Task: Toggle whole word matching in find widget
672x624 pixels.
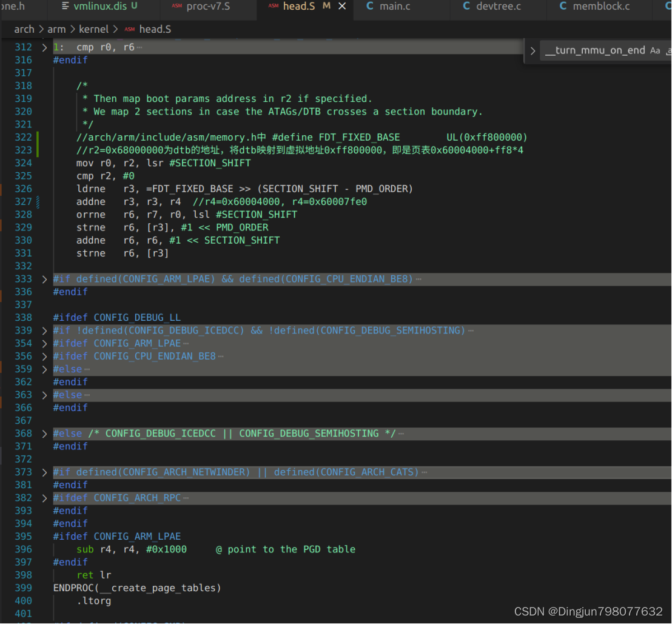Action: point(670,50)
